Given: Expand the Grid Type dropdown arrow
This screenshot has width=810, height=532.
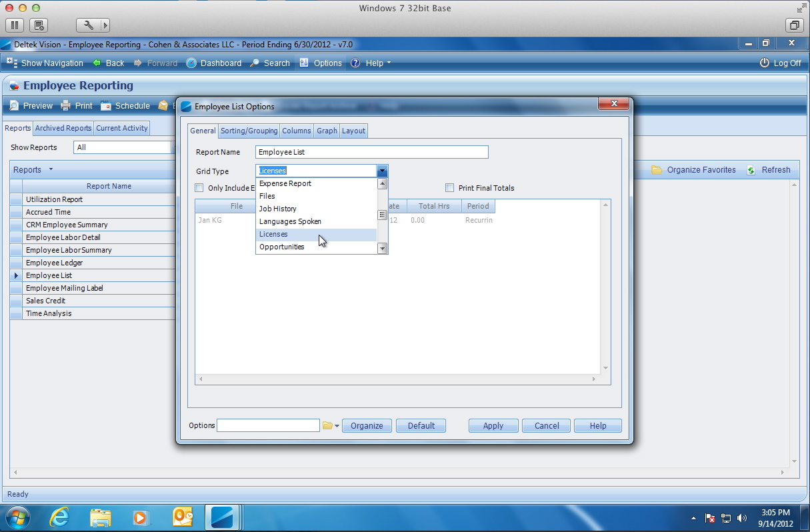Looking at the screenshot, I should (x=382, y=171).
